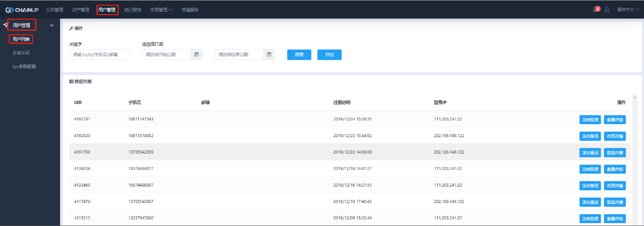Image resolution: width=644 pixels, height=226 pixels.
Task: Click the 手机号 column header
Action: click(134, 102)
